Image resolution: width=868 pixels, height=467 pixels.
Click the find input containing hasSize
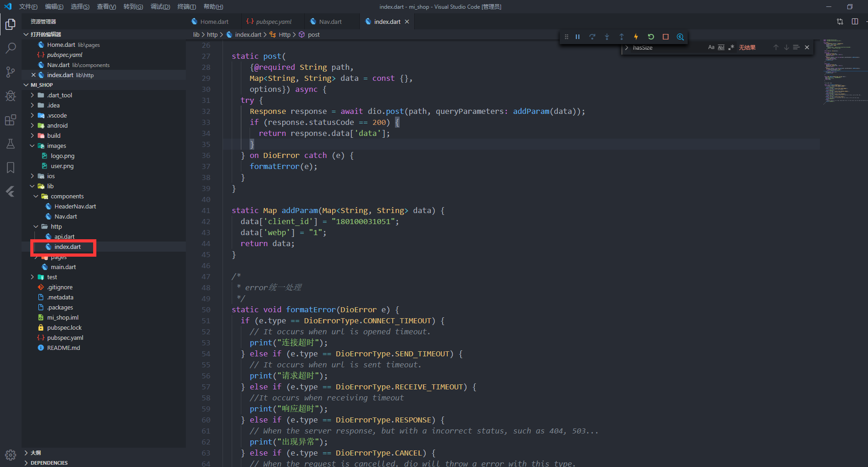pyautogui.click(x=668, y=47)
